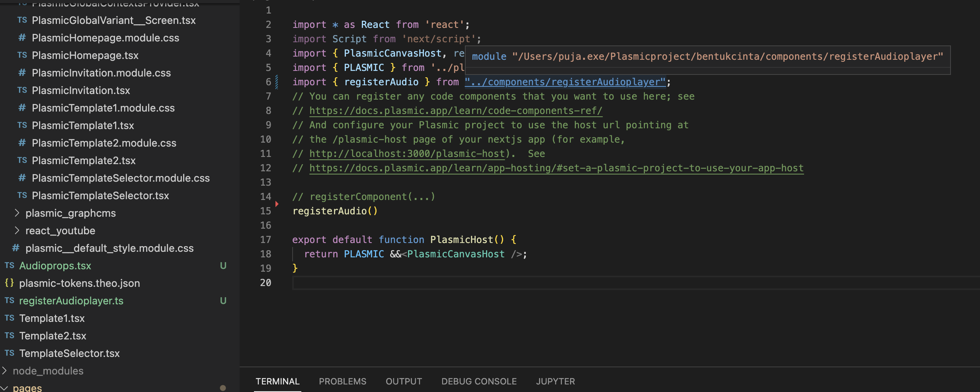
Task: Open the code-components-ref docs link
Action: tap(455, 111)
